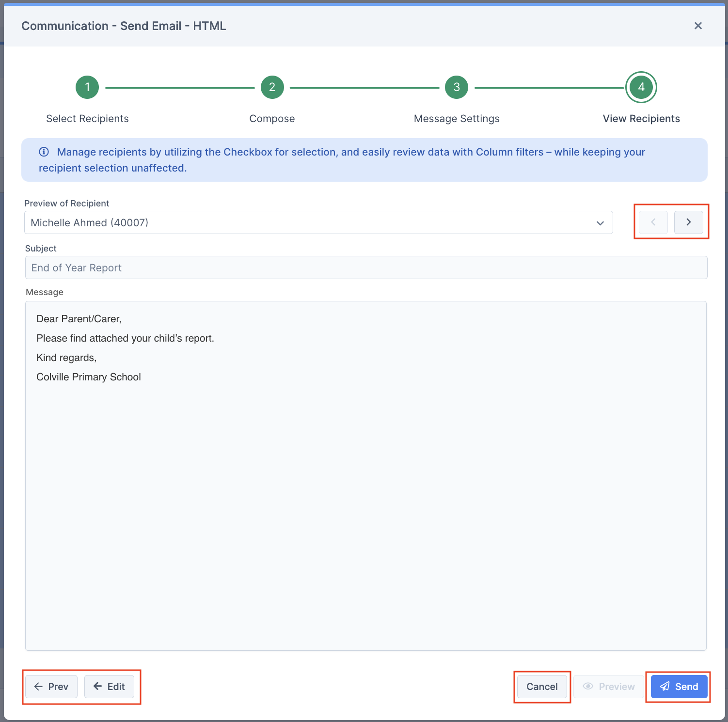Viewport: 728px width, 722px height.
Task: Expand recipient list showing Michelle Ahmed
Action: 318,222
